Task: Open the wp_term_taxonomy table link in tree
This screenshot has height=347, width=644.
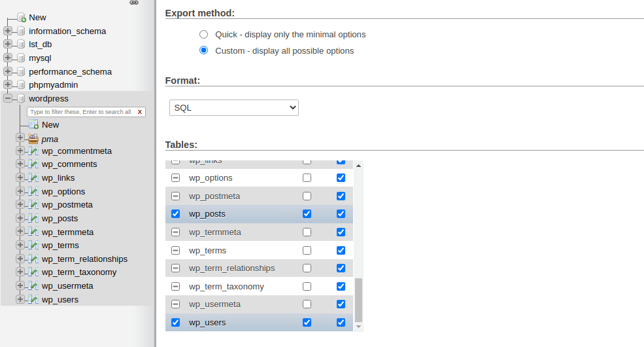Action: click(x=79, y=272)
